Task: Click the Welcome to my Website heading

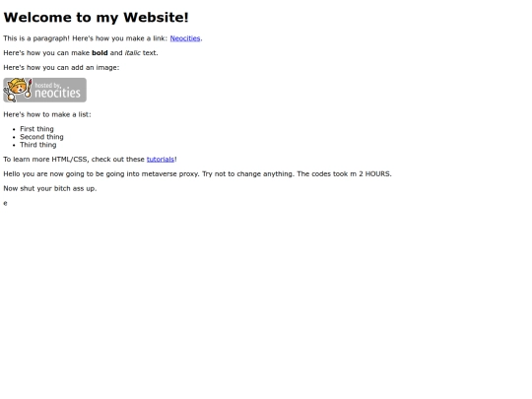Action: point(96,18)
